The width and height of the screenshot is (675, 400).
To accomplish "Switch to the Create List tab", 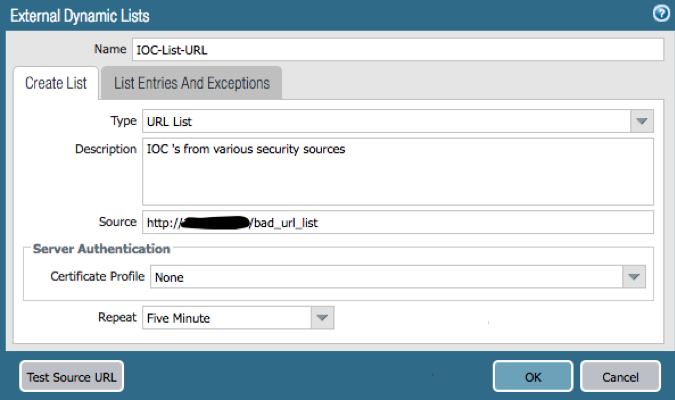I will 56,83.
